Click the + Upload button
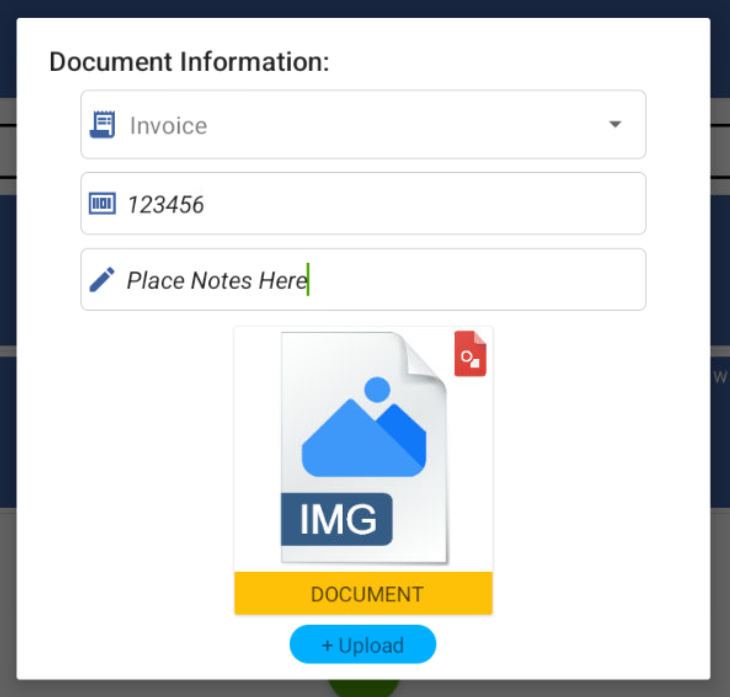 pyautogui.click(x=363, y=644)
